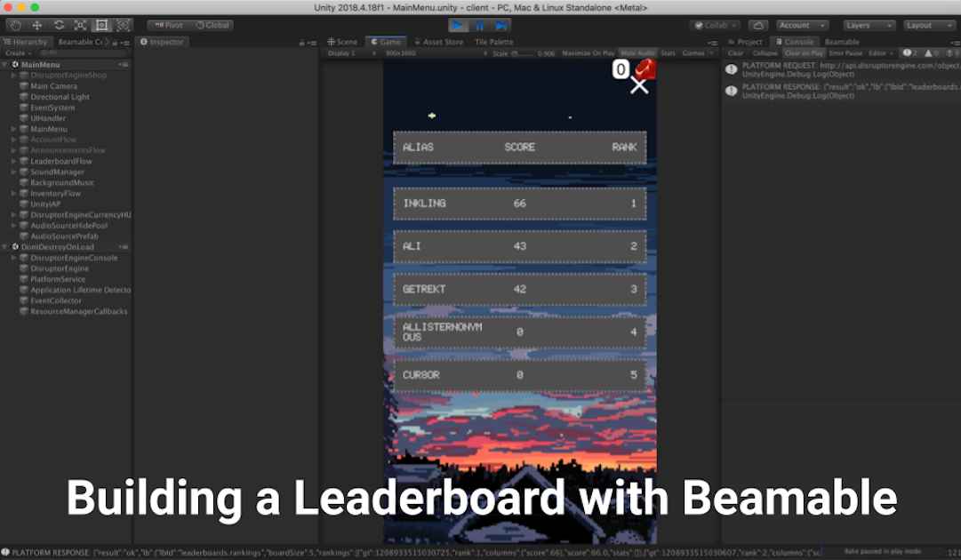The image size is (961, 560).
Task: Click the Play button
Action: pos(457,25)
